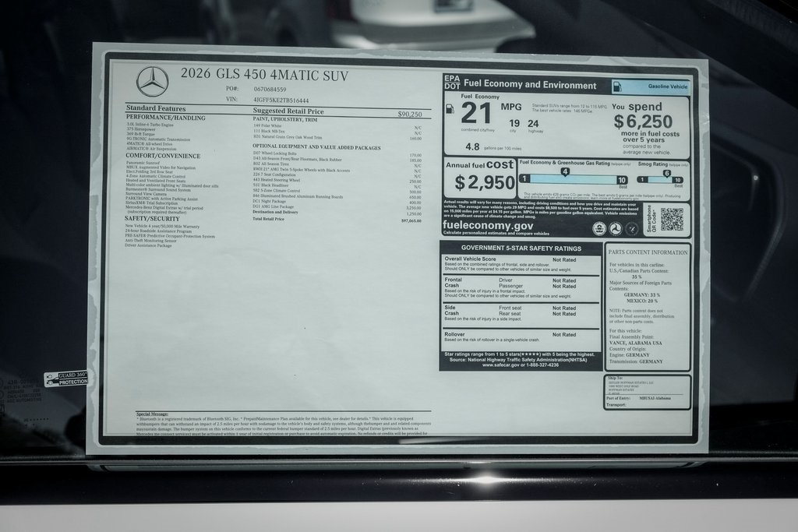
Task: Click the EPA seal icon
Action: tap(599, 228)
